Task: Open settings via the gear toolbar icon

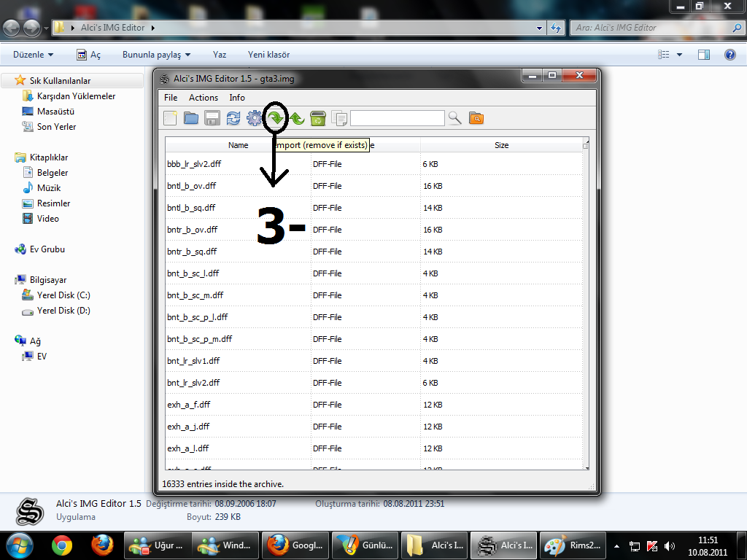Action: point(254,118)
